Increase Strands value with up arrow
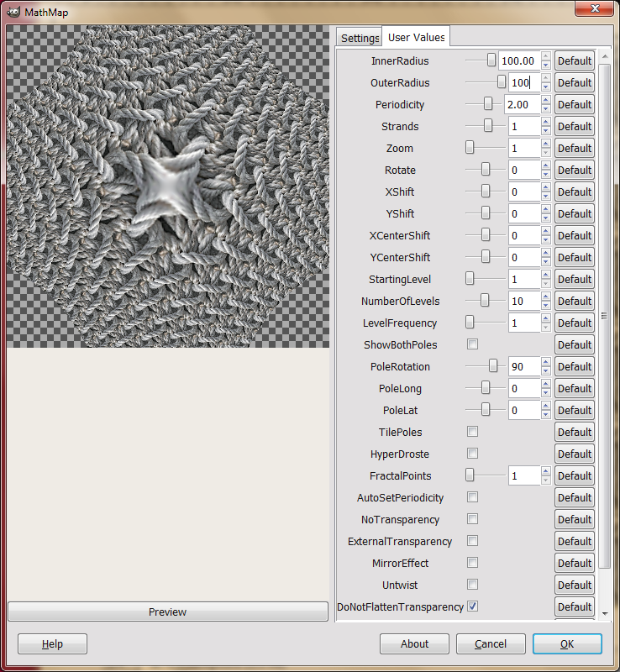620x672 pixels. [x=545, y=122]
